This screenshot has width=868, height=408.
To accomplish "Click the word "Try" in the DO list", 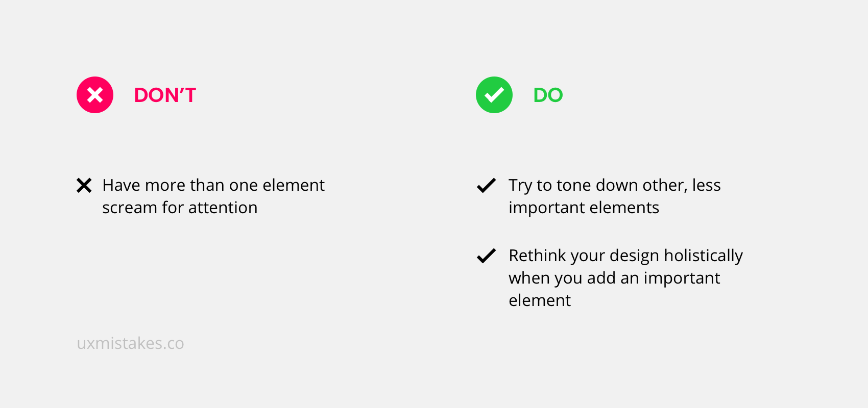I will [x=520, y=186].
